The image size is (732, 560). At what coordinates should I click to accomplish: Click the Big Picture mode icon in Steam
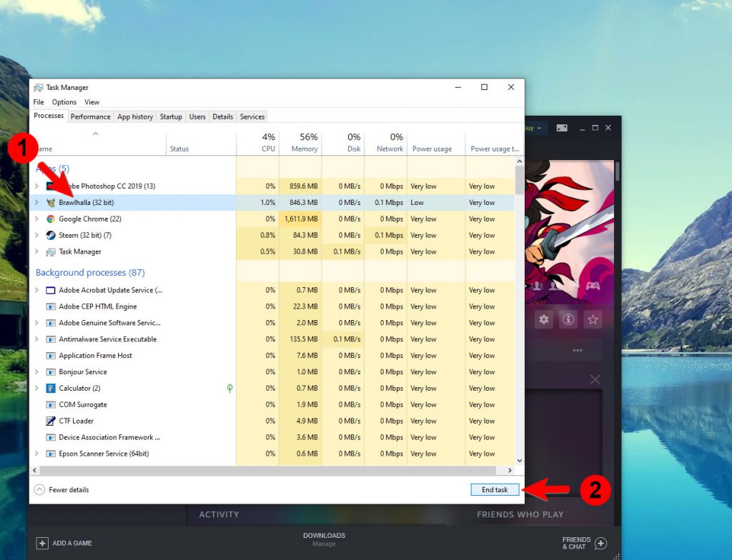(x=562, y=128)
